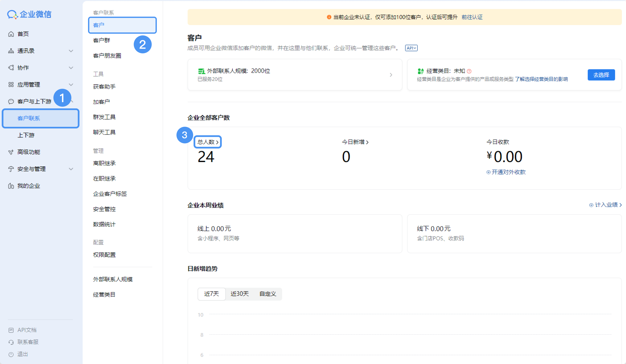
Task: Open 安全管控 page
Action: pos(104,209)
